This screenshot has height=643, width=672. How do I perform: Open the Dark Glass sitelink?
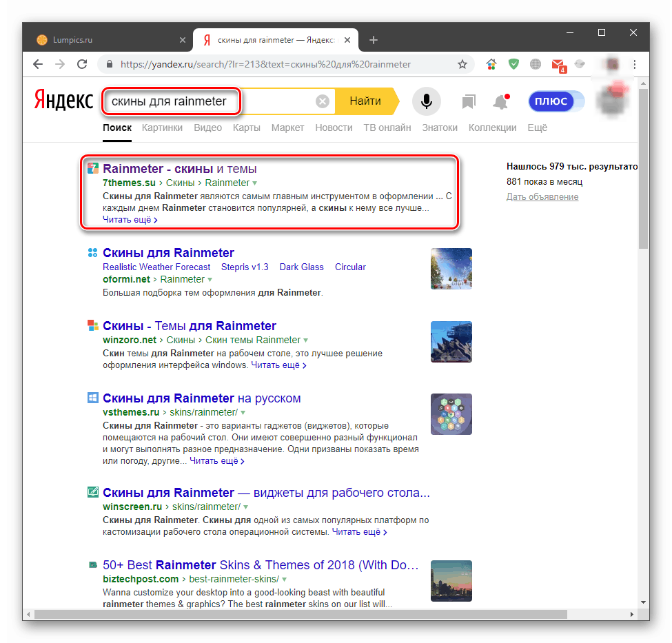coord(301,267)
